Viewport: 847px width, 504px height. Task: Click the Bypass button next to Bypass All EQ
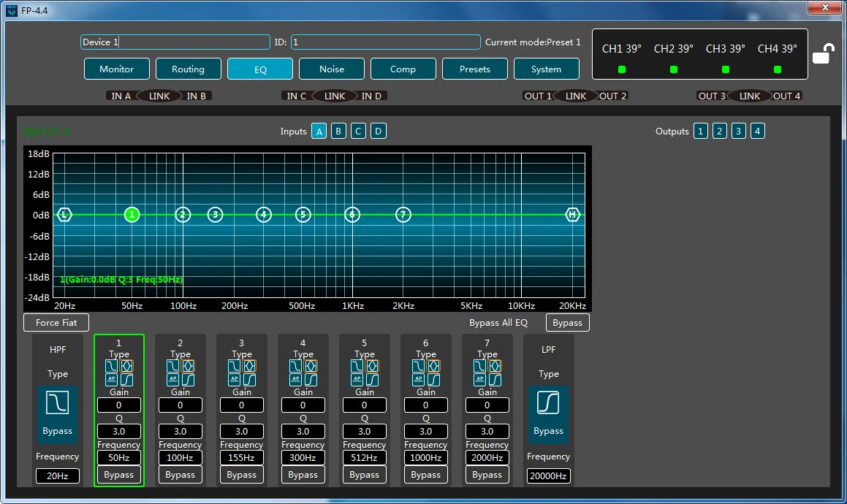(567, 323)
